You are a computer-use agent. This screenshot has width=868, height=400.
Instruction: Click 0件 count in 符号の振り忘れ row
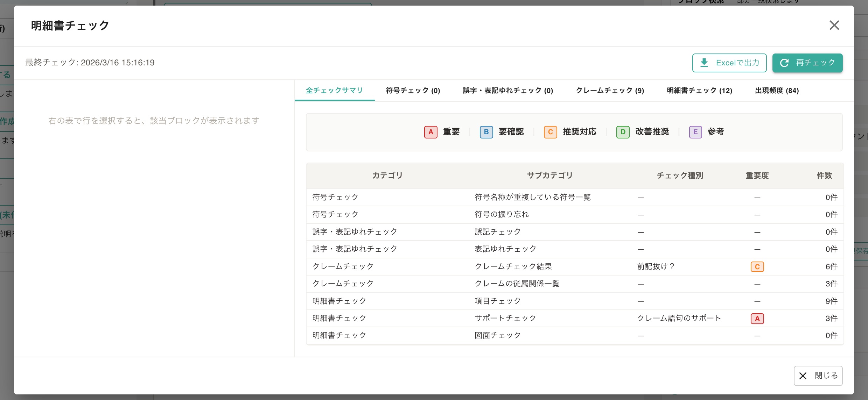831,215
